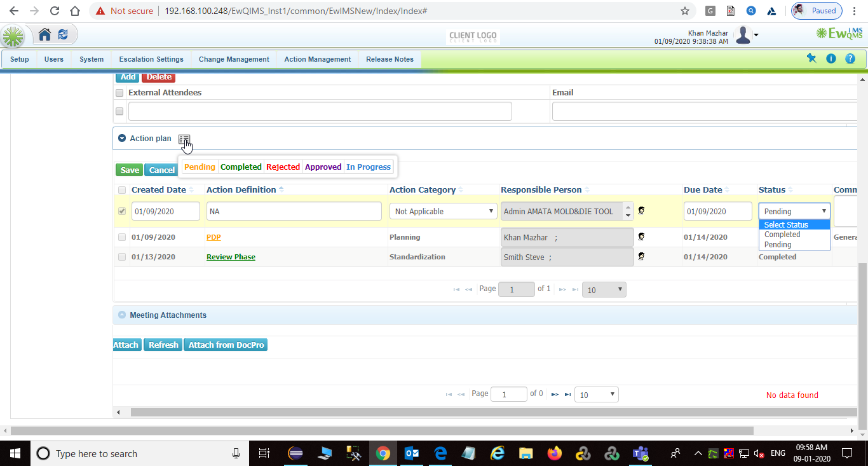Click person lookup icon in Review Phase row
868x466 pixels.
[x=642, y=257]
